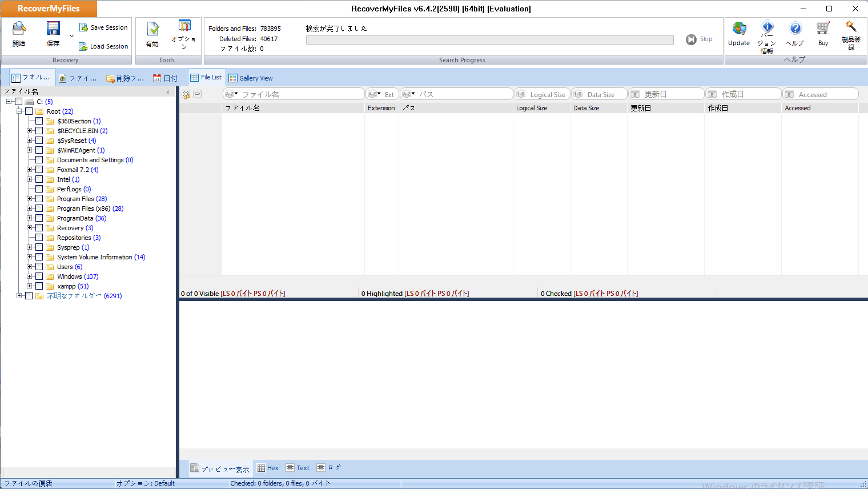This screenshot has width=868, height=489.
Task: Check the Root folder checkbox
Action: pyautogui.click(x=29, y=111)
